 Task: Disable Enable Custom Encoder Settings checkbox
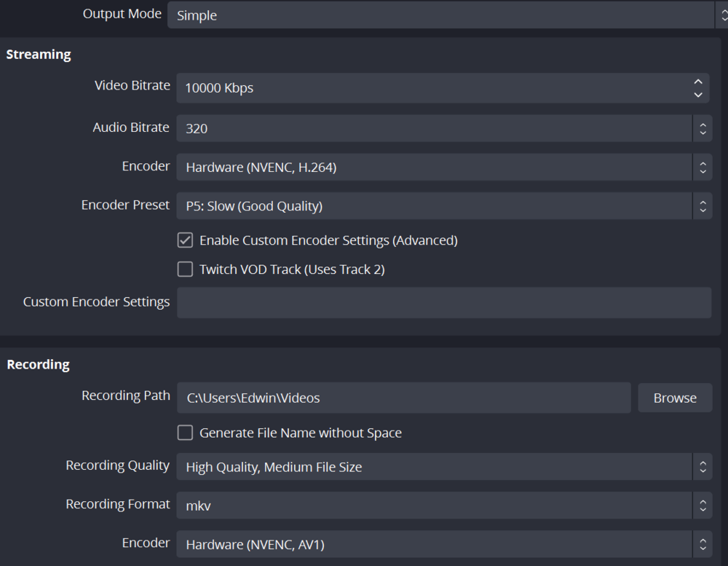coord(186,240)
